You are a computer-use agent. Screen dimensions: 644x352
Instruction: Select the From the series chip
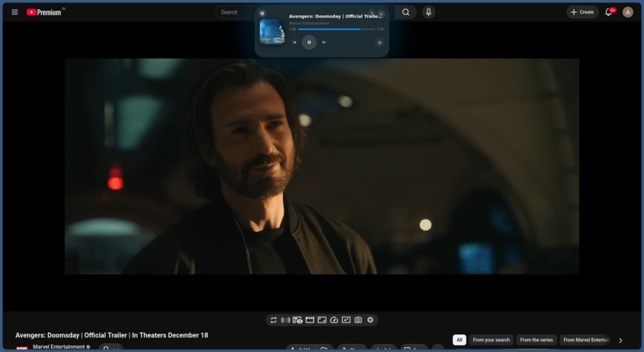[536, 340]
